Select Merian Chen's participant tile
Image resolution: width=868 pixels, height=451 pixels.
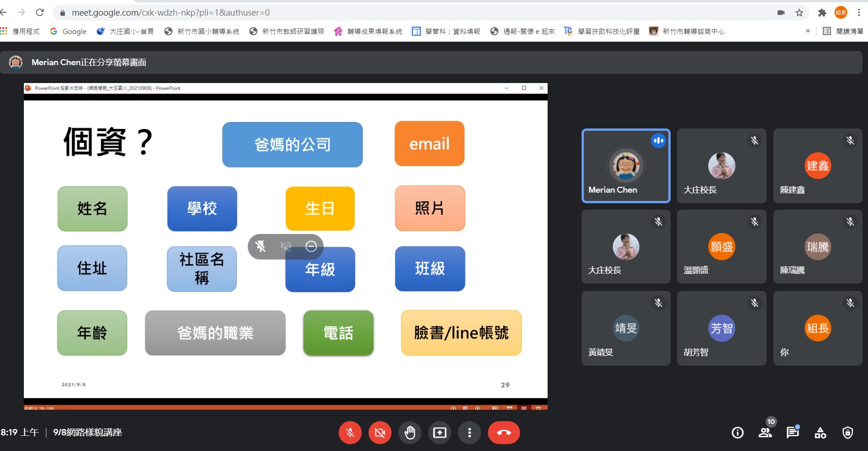pos(626,166)
